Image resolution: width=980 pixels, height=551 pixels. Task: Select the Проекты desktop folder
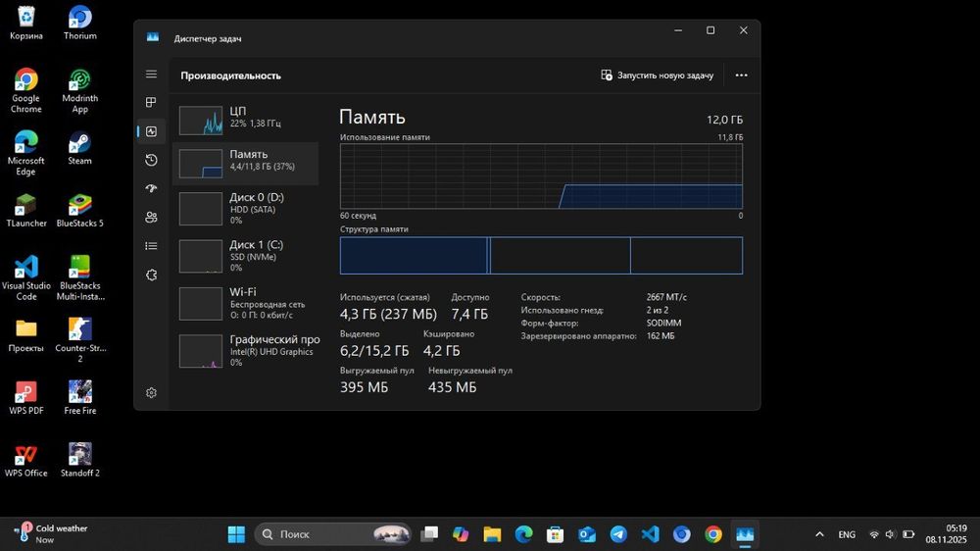(x=26, y=336)
